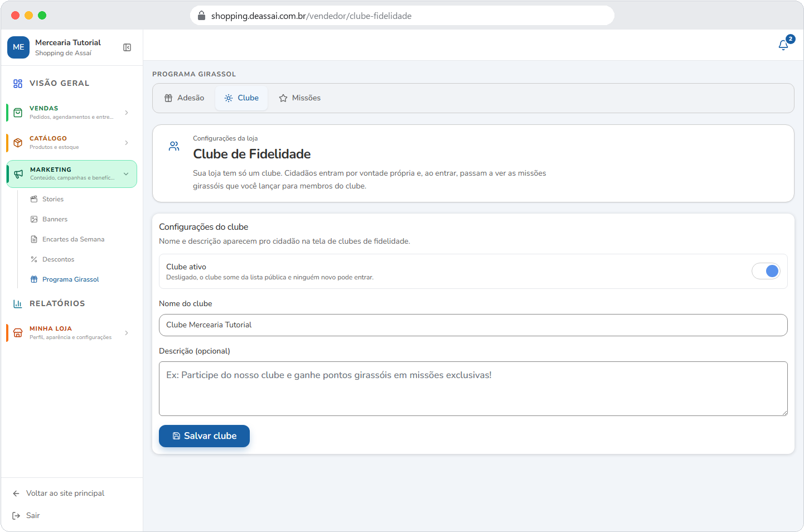Image resolution: width=804 pixels, height=532 pixels.
Task: Click the Relatórios chart icon
Action: click(18, 303)
